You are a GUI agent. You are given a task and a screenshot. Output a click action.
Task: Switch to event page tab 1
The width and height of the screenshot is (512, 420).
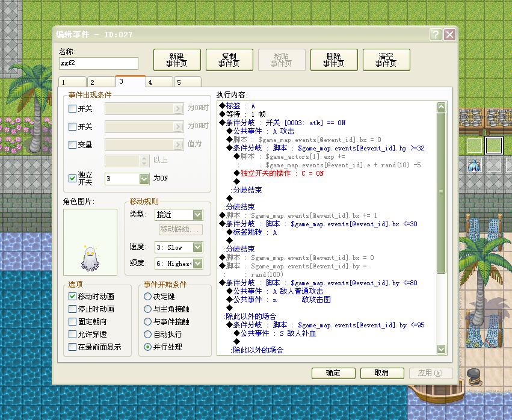click(x=72, y=82)
